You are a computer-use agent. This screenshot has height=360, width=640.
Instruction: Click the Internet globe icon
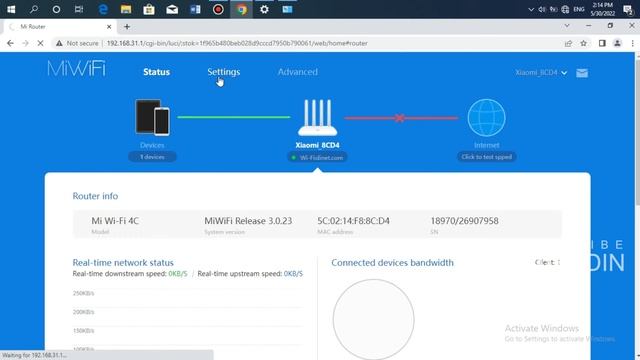(487, 118)
